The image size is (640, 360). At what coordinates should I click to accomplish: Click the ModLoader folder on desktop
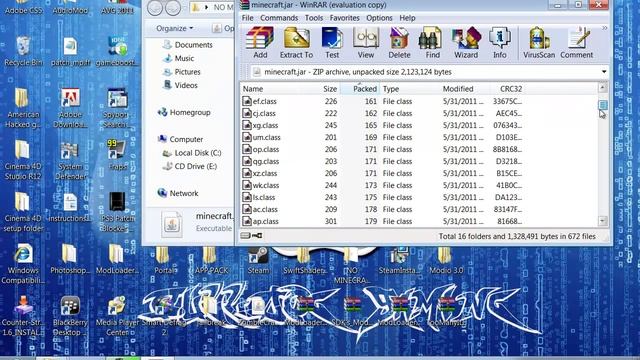pos(118,260)
